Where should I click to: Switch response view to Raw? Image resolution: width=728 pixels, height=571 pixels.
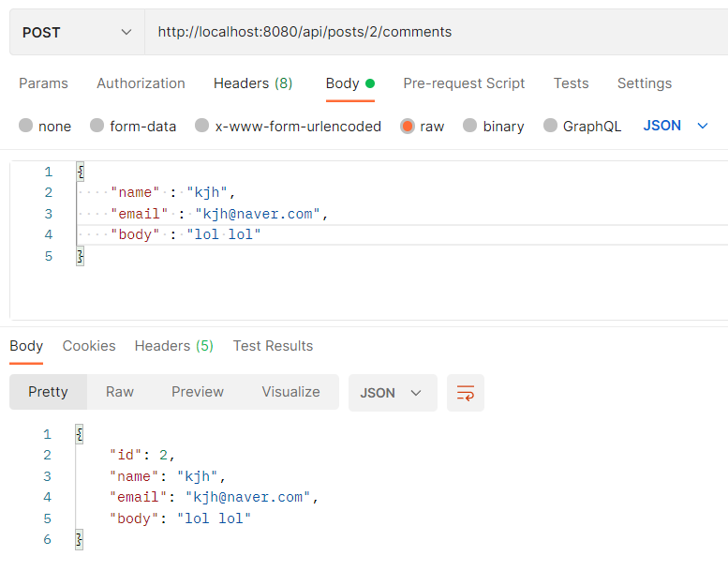(120, 392)
